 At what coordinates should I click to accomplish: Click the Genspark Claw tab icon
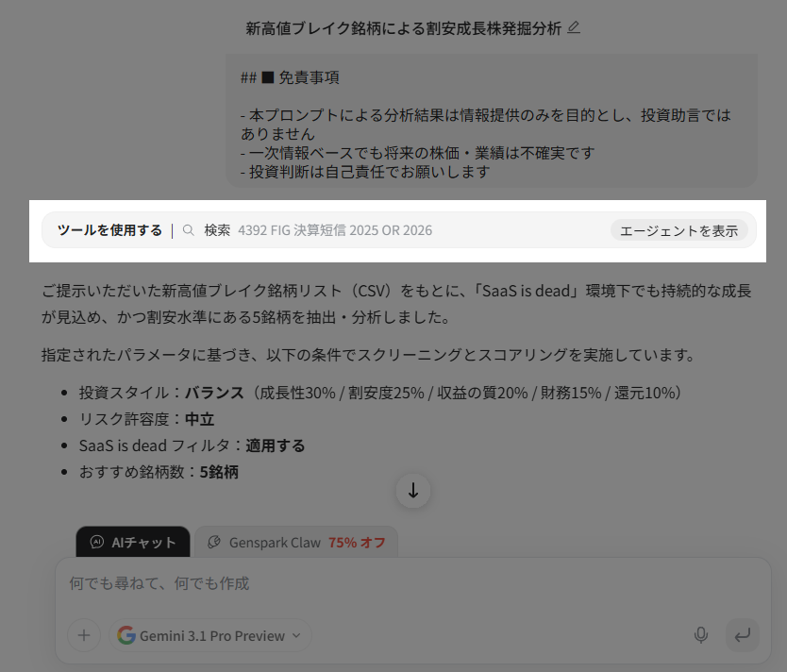click(214, 543)
